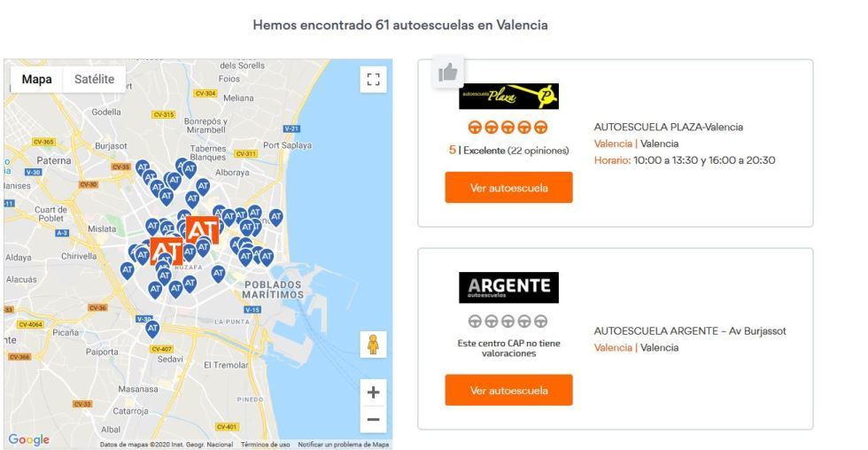Click Notificar un problema de Maps link
The height and width of the screenshot is (450, 868).
pos(344,445)
